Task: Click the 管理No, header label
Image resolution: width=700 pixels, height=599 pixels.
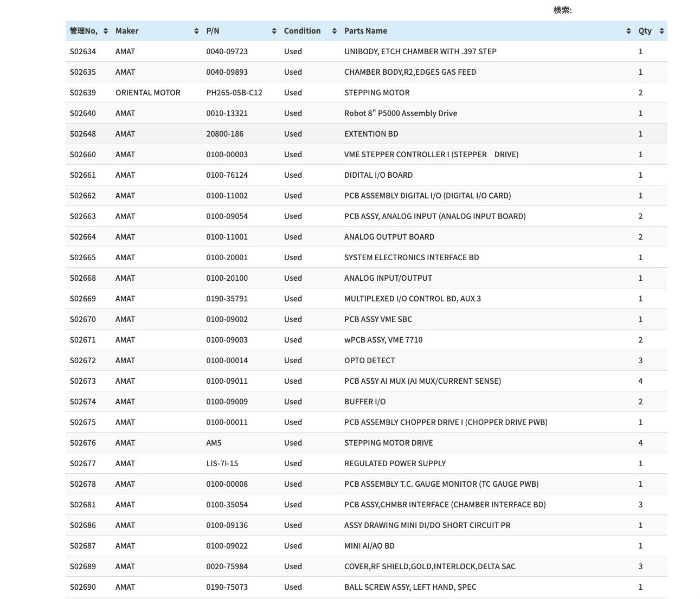Action: click(84, 31)
